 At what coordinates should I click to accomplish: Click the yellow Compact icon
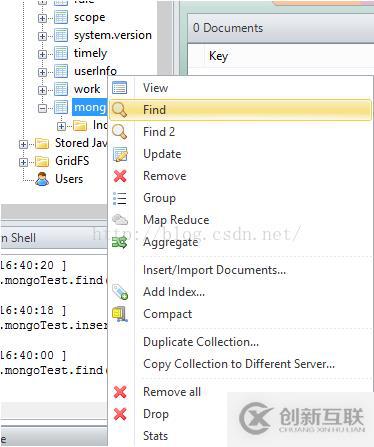(x=120, y=314)
